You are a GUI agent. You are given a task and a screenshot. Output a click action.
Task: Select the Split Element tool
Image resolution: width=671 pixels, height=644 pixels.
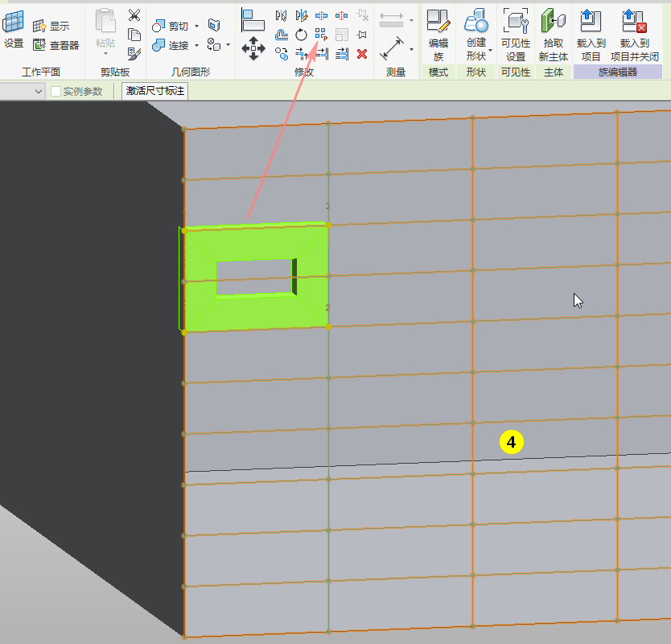321,16
